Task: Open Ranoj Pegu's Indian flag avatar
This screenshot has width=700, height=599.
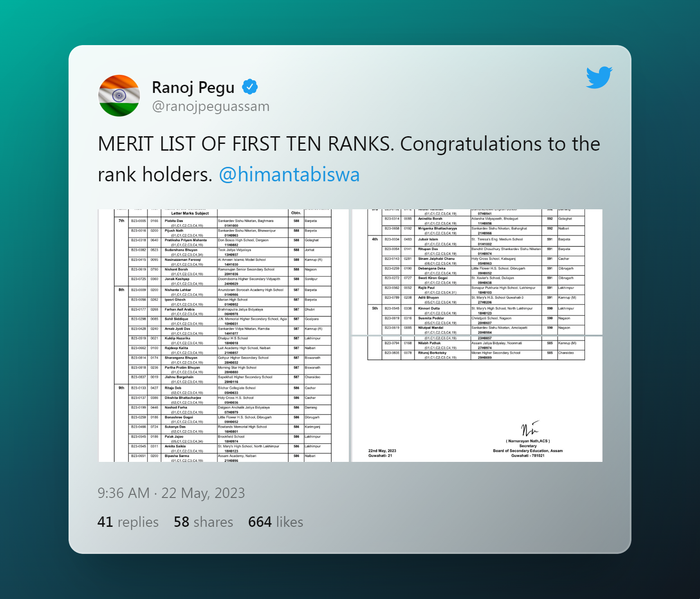Action: coord(119,96)
